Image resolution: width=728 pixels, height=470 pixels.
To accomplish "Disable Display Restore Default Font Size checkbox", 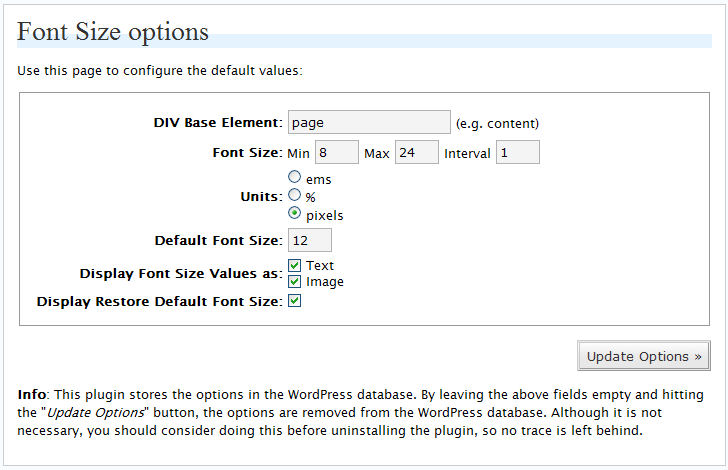I will [294, 301].
